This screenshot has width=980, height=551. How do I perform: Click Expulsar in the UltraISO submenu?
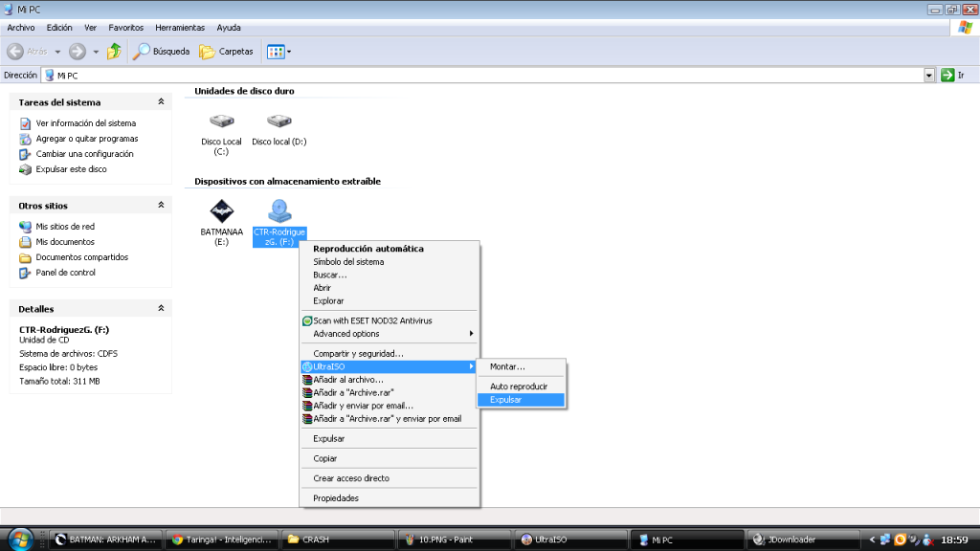tap(521, 400)
